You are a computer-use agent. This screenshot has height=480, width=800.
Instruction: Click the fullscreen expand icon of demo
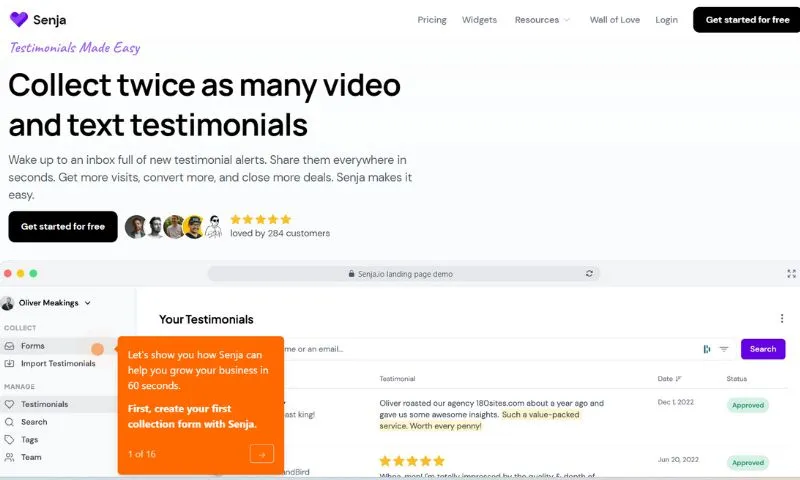point(791,273)
